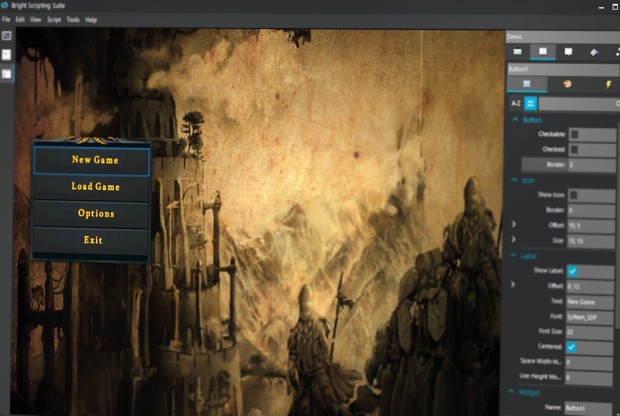Screen dimensions: 620x416
Task: Expand the Icon section Size row
Action: [513, 239]
